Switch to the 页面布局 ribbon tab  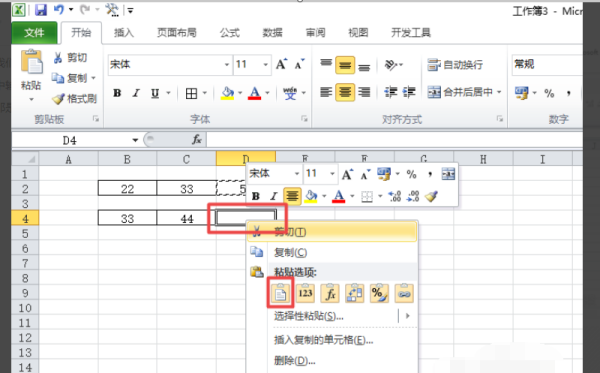(176, 33)
